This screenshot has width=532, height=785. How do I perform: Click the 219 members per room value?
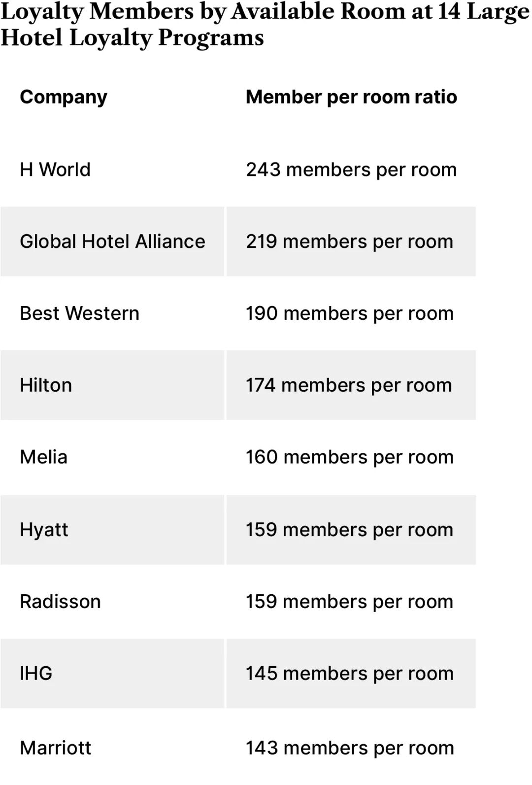pyautogui.click(x=349, y=241)
